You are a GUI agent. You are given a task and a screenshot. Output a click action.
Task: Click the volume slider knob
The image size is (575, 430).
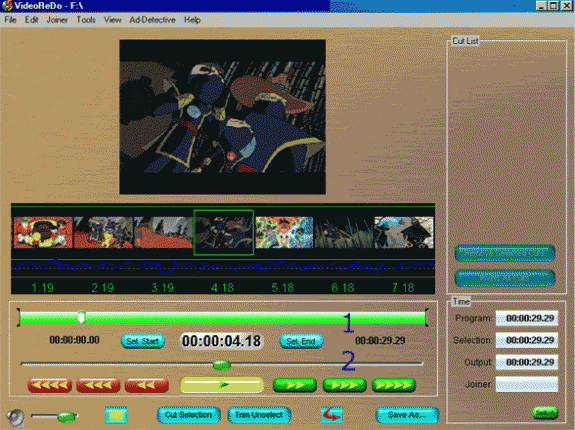[x=67, y=417]
